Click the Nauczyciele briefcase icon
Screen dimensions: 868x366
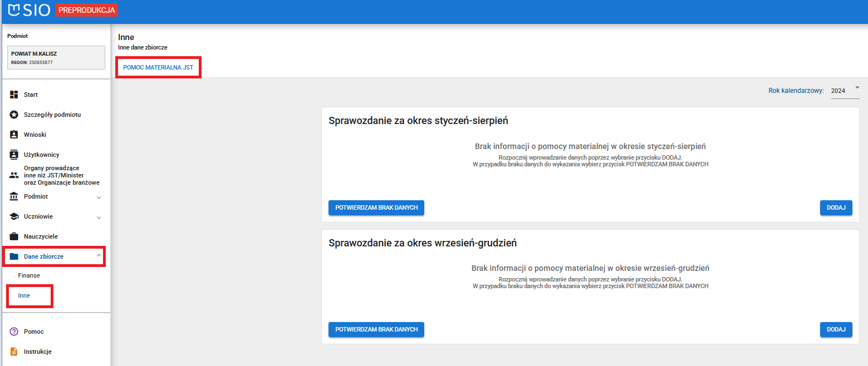[14, 236]
